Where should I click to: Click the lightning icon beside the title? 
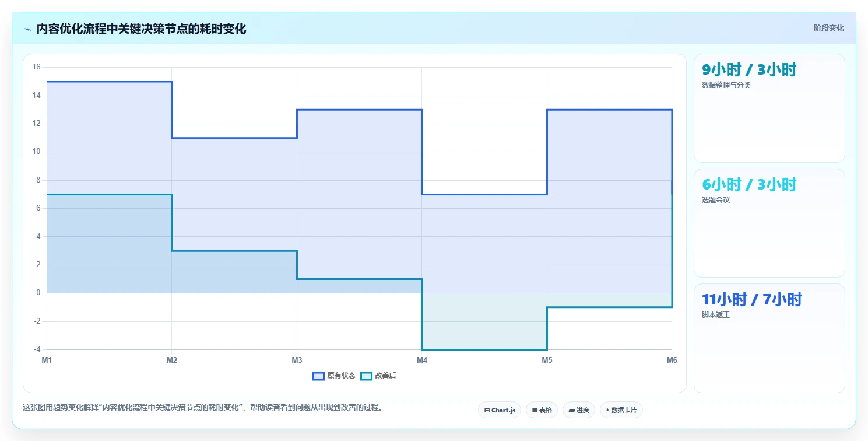[x=27, y=29]
